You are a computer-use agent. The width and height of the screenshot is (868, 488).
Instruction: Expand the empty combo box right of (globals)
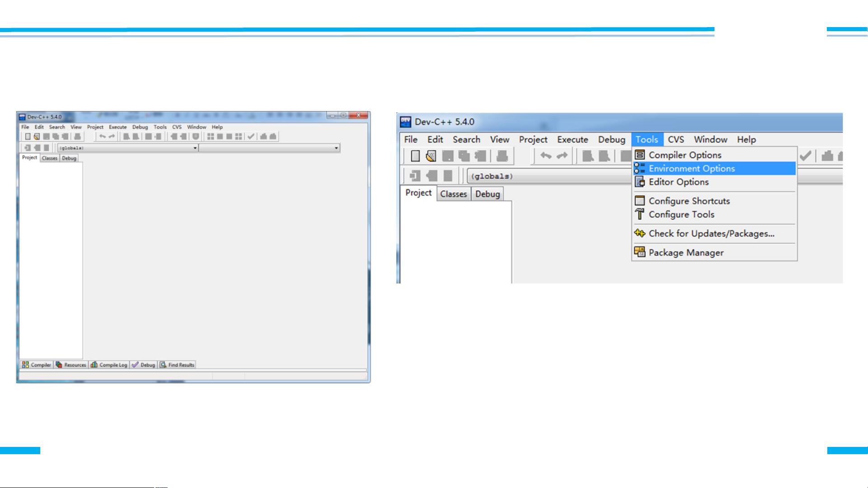point(336,148)
